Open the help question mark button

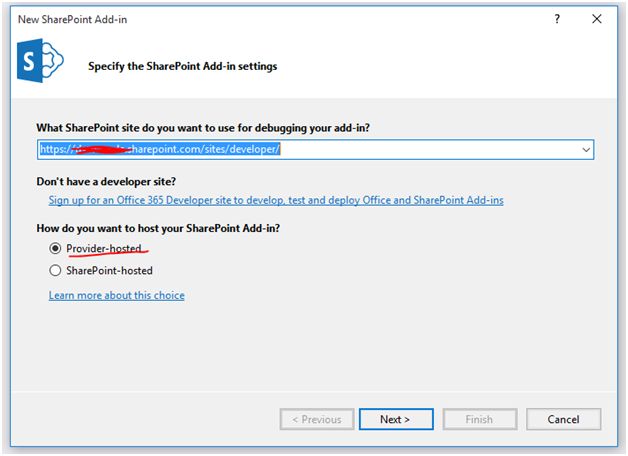pyautogui.click(x=557, y=19)
